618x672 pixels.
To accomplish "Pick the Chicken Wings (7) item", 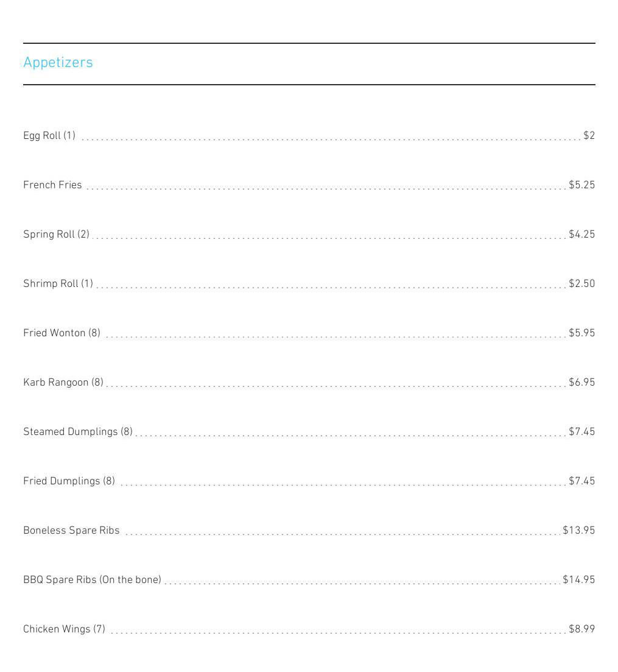I will pyautogui.click(x=64, y=629).
